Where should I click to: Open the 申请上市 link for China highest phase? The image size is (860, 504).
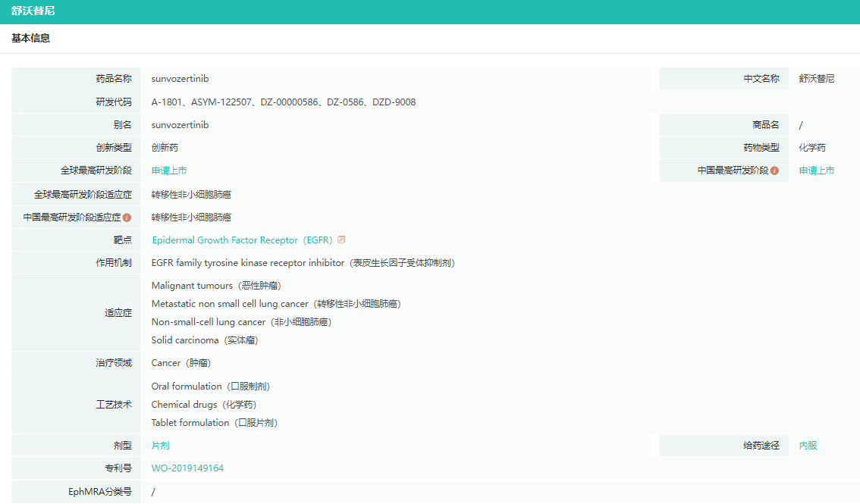click(817, 171)
